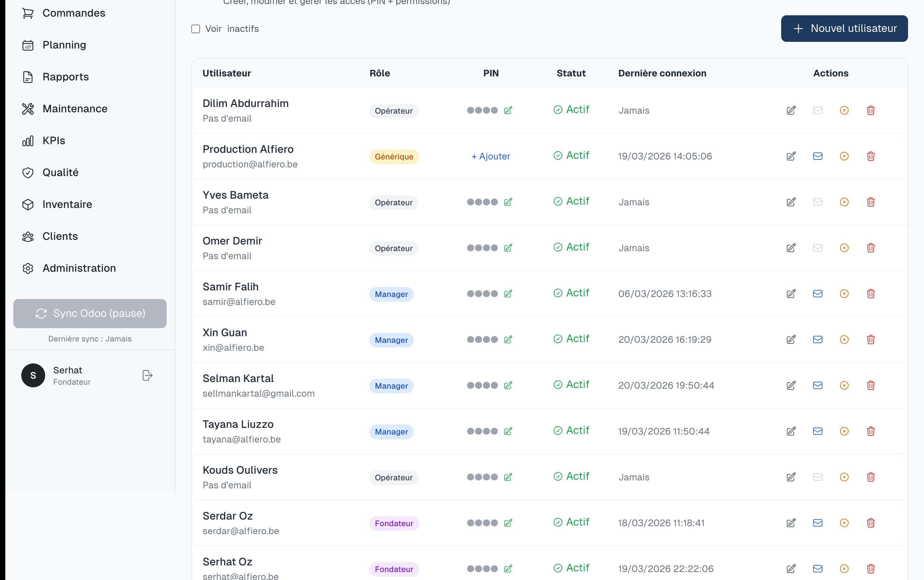
Task: Edit user Yves Bameta with pencil icon
Action: 791,202
